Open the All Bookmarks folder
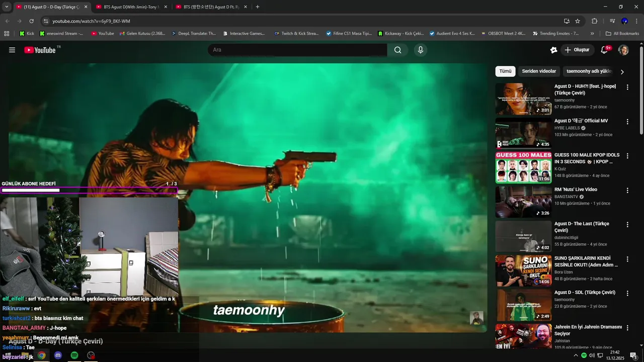The height and width of the screenshot is (362, 644). tap(622, 34)
